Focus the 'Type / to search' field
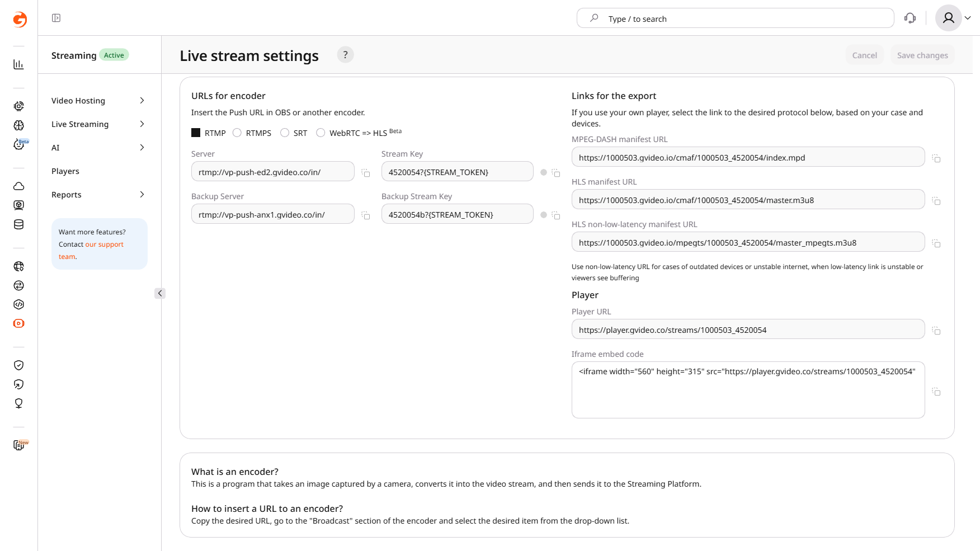The width and height of the screenshot is (980, 551). click(x=735, y=18)
